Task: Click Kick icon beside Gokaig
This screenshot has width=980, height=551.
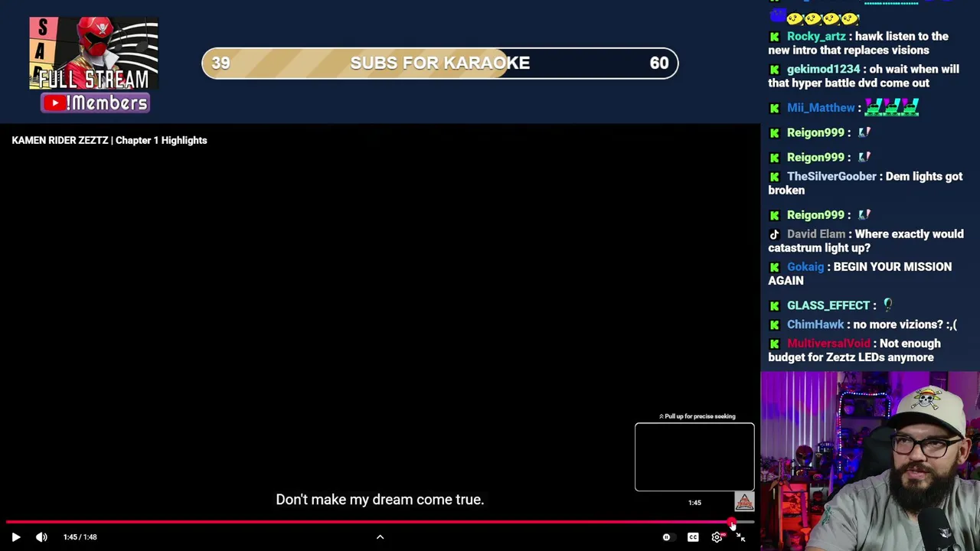Action: [x=774, y=267]
